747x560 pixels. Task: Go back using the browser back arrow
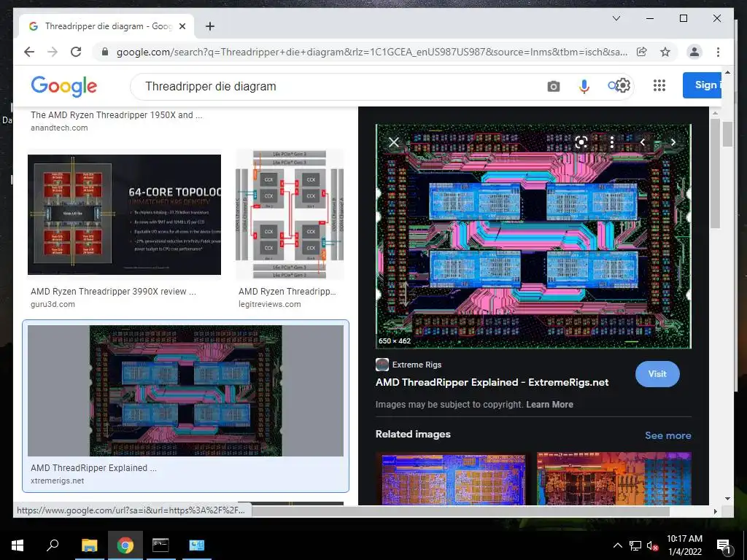(x=29, y=52)
